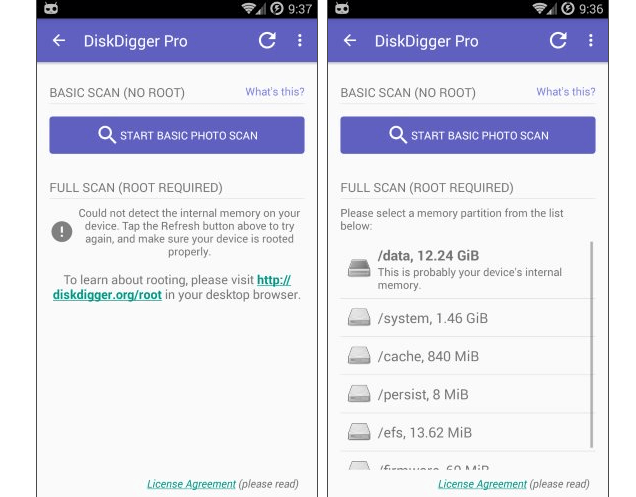Screen dimensions: 636x497
Task: Tap 9:36 clock in right status bar
Action: 591,9
